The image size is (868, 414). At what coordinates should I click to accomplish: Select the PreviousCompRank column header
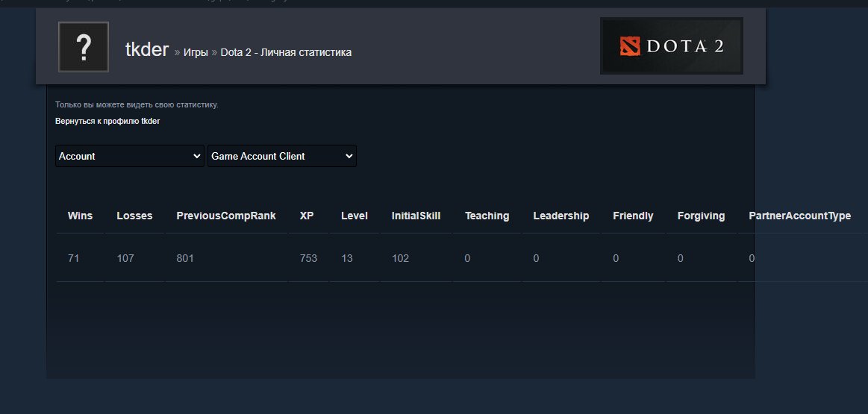click(226, 216)
